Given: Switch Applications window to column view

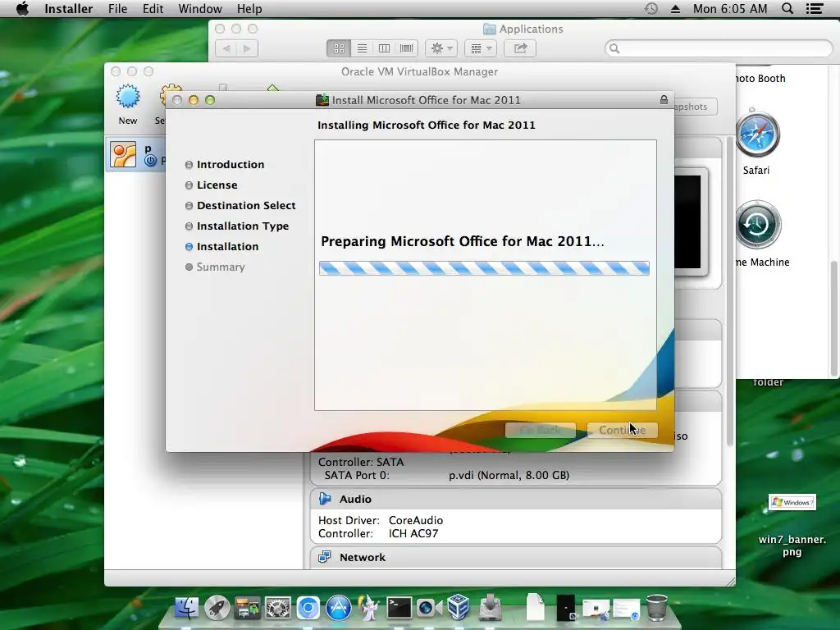Looking at the screenshot, I should (x=384, y=48).
